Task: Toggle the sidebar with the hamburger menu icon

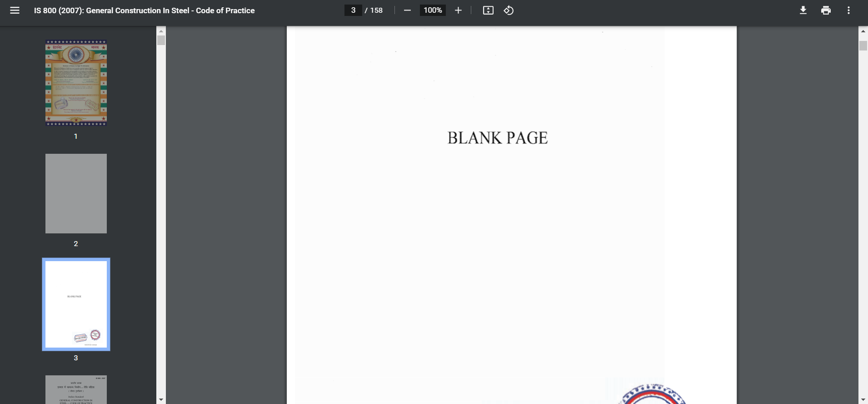Action: point(15,10)
